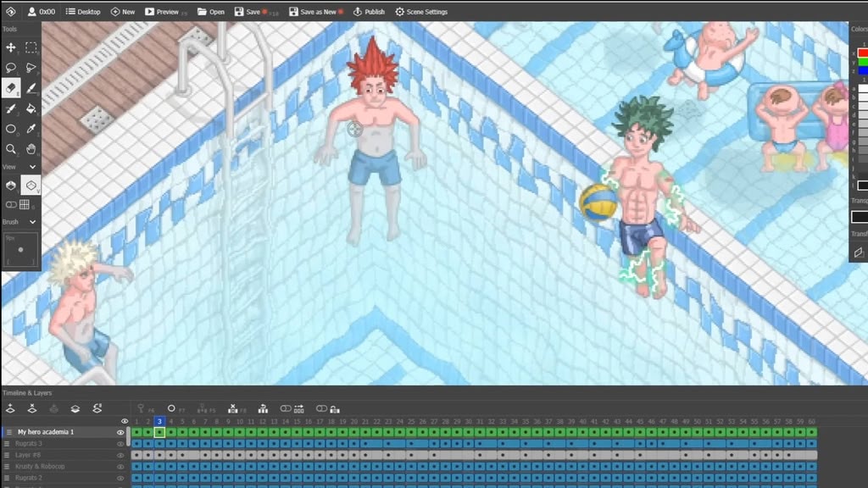Image resolution: width=868 pixels, height=488 pixels.
Task: Click the drag handle of Rugrats 3 layer
Action: (x=7, y=444)
